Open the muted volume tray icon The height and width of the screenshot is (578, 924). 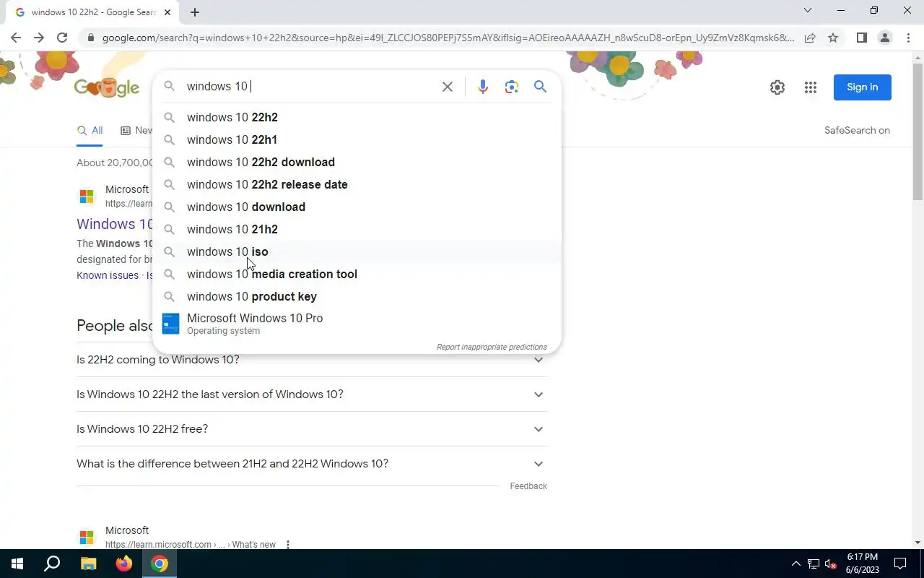[831, 564]
